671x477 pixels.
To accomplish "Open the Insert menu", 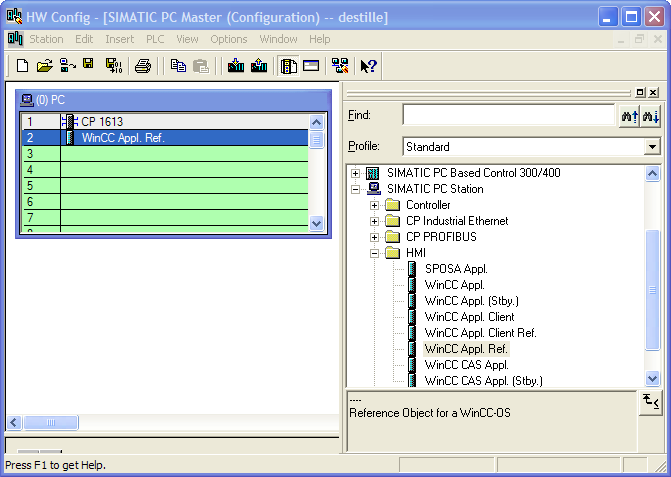I will tap(120, 39).
